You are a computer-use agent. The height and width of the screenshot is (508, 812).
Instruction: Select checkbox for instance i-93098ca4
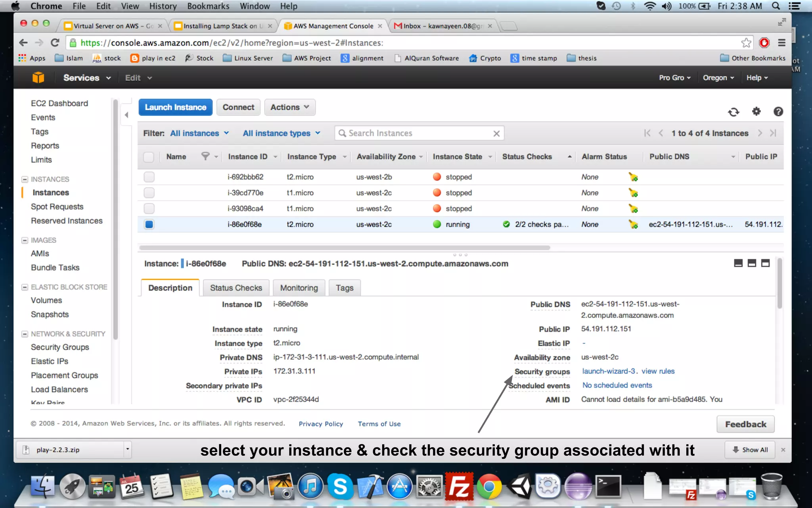pyautogui.click(x=149, y=209)
